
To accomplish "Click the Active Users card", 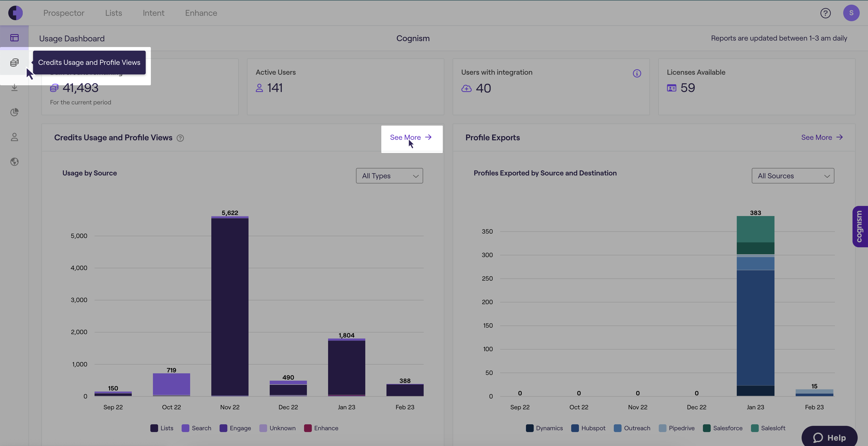I will [x=345, y=87].
